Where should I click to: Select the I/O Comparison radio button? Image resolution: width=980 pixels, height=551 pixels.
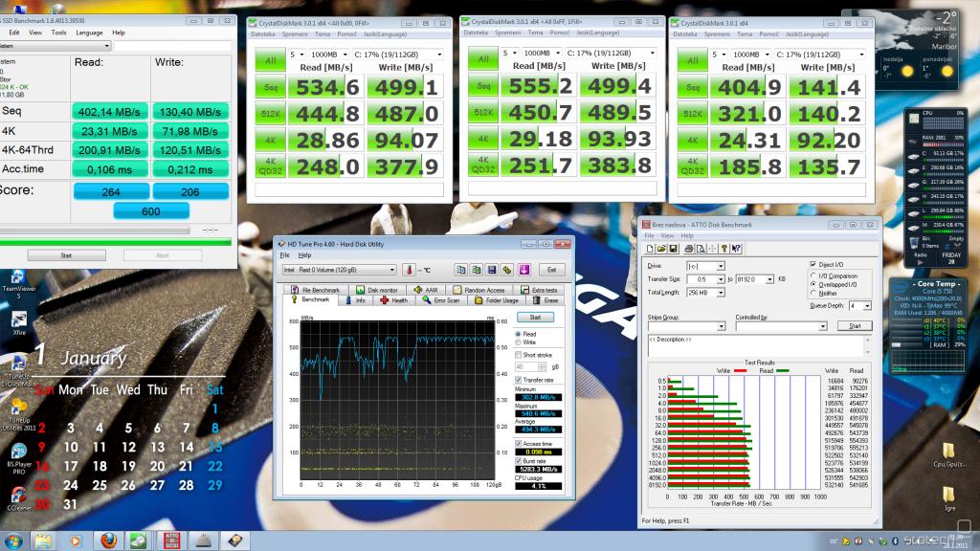[813, 275]
